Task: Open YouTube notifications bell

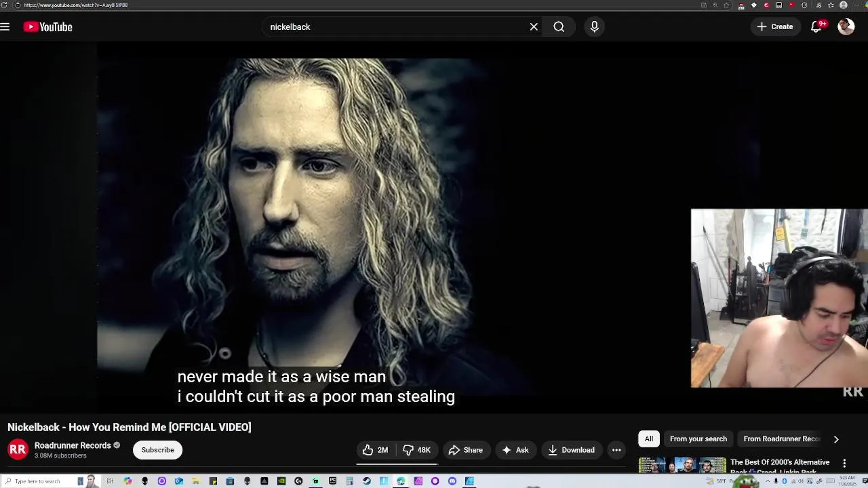Action: click(816, 27)
